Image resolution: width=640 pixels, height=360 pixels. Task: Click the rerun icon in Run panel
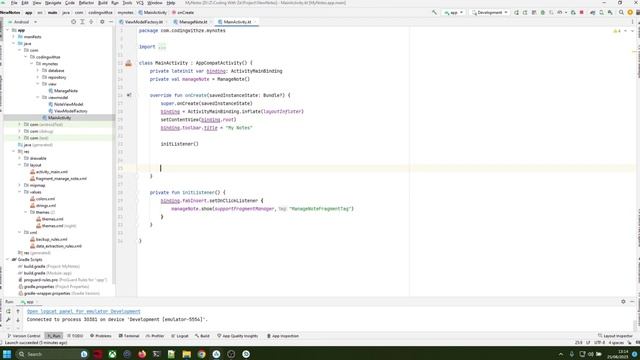(8, 311)
